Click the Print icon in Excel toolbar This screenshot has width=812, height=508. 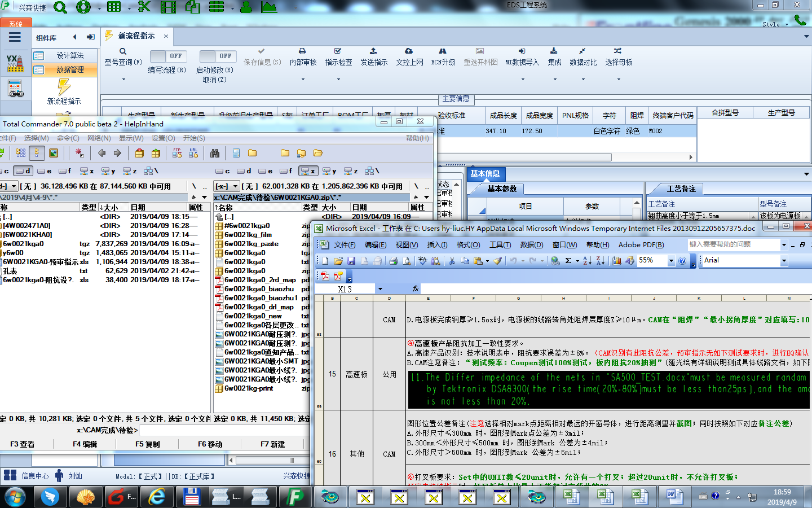coord(393,261)
